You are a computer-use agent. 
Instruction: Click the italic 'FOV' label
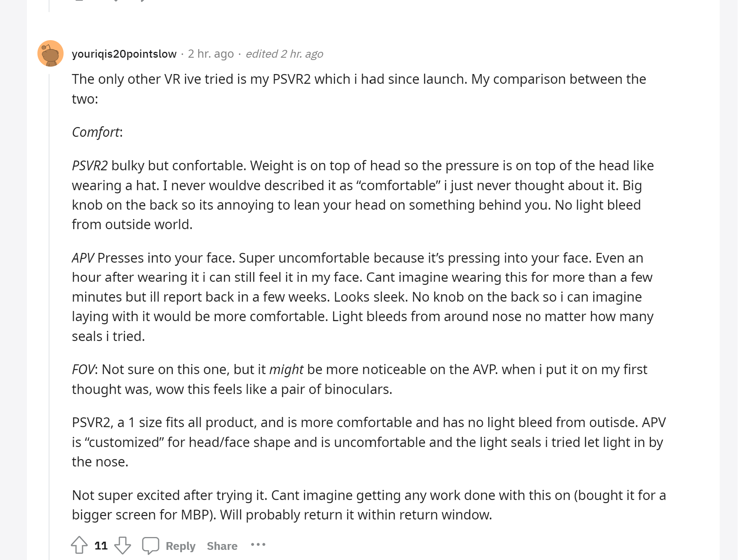click(x=83, y=369)
